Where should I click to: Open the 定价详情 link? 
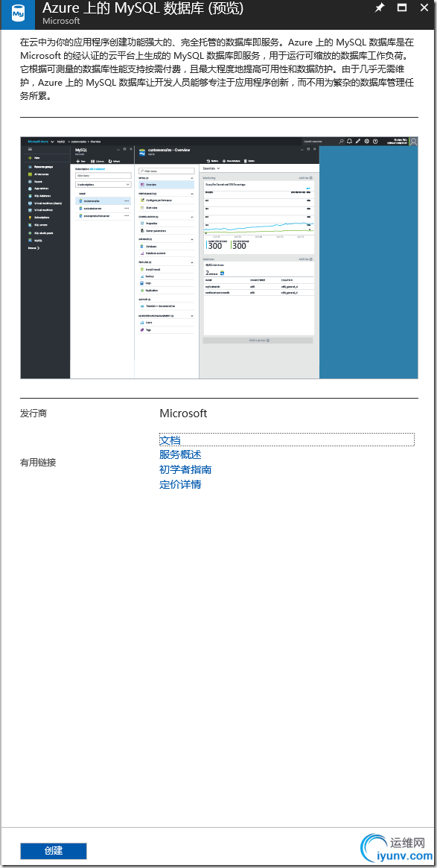[180, 484]
